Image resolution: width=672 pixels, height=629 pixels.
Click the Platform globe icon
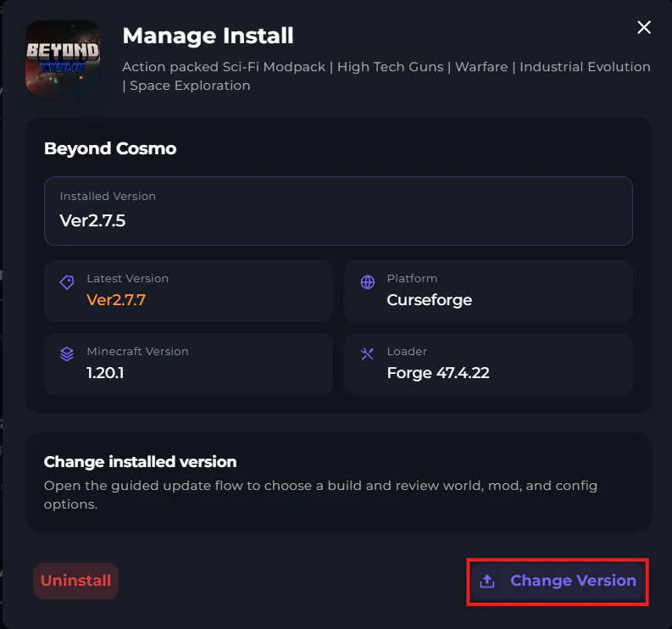pyautogui.click(x=367, y=282)
